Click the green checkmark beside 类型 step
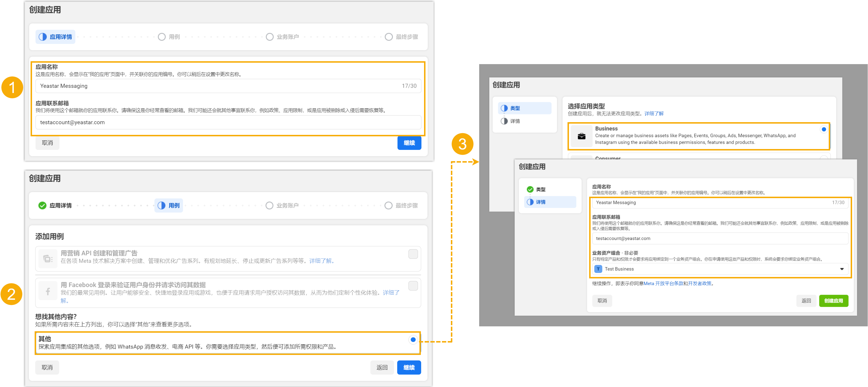Screen dimensions: 868x387 530,189
